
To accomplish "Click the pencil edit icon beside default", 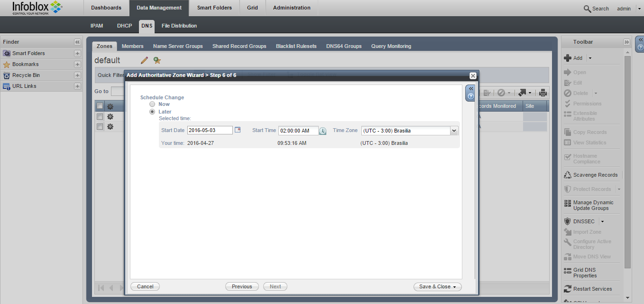I will click(144, 60).
